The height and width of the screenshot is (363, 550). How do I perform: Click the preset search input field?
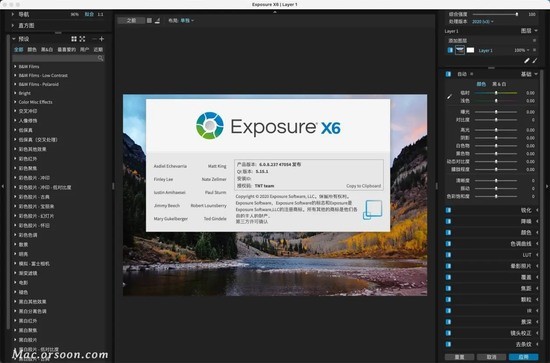(58, 58)
